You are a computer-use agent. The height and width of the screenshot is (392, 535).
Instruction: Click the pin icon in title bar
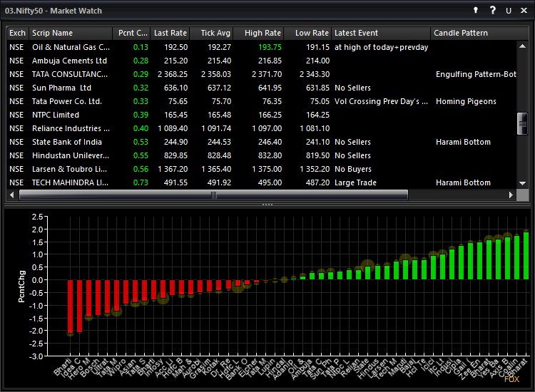476,10
